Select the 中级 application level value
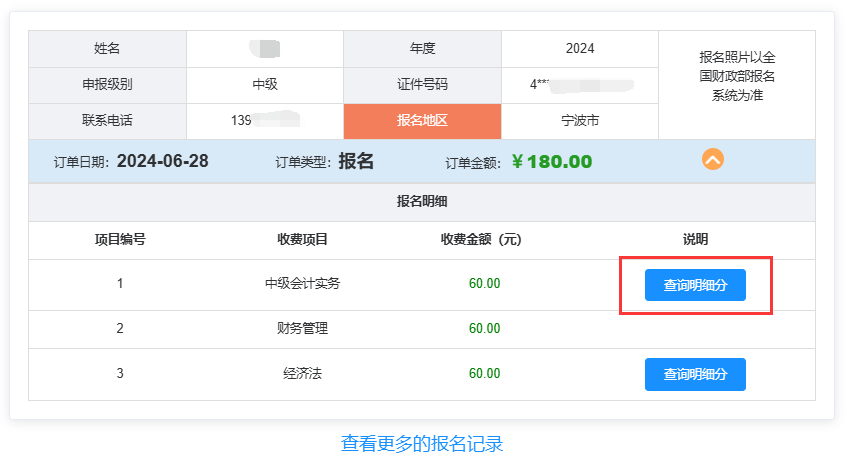Image resolution: width=847 pixels, height=459 pixels. pyautogui.click(x=265, y=85)
